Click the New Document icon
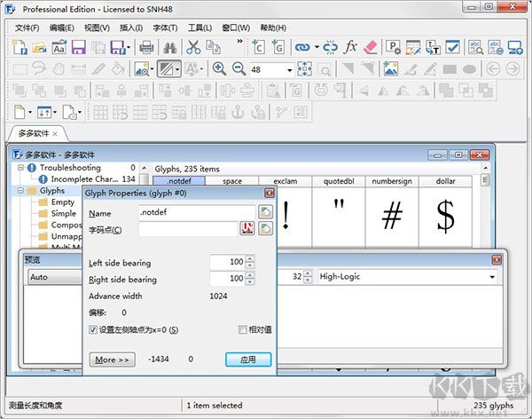Viewport: 532px width, 419px height. [21, 47]
